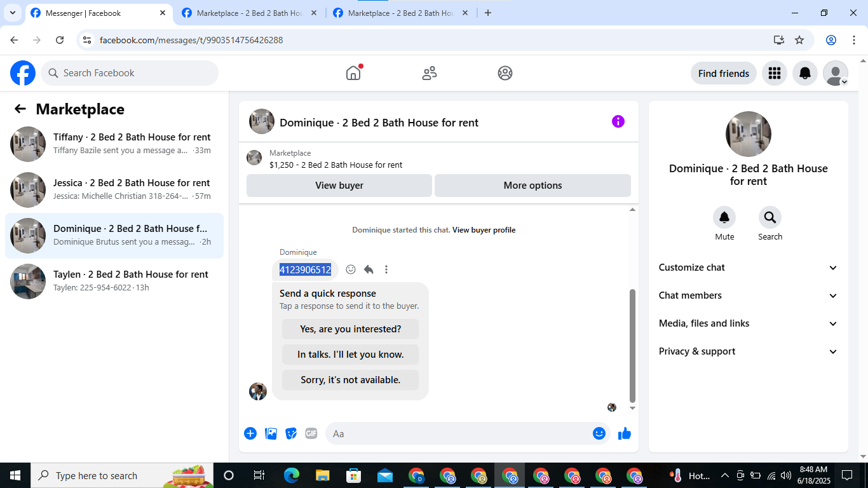
Task: Open the Chrome profile icon
Action: pyautogui.click(x=831, y=40)
